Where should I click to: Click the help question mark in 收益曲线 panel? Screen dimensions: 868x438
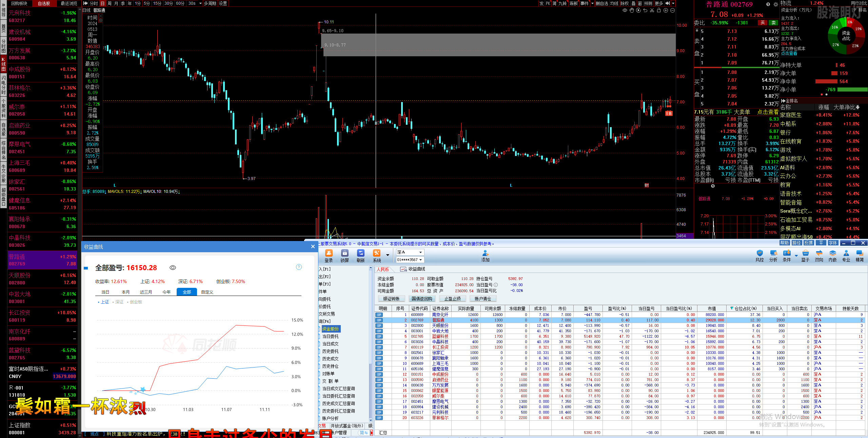coord(299,267)
